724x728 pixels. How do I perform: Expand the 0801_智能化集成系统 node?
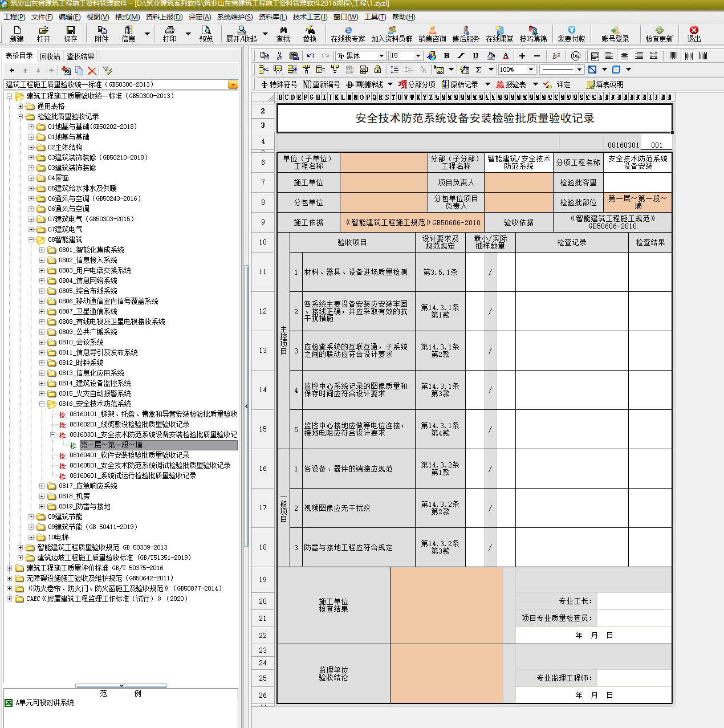pos(42,250)
